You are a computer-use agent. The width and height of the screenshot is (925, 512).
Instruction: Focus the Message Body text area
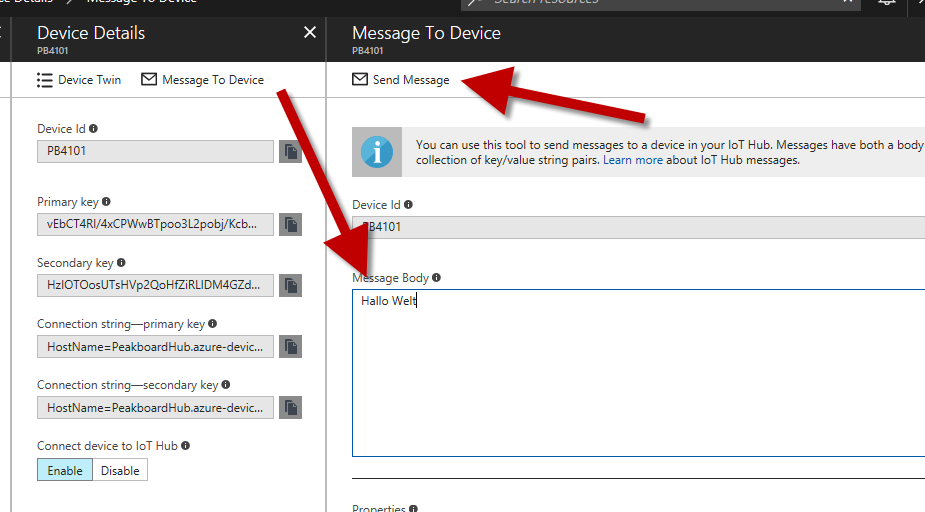point(638,373)
